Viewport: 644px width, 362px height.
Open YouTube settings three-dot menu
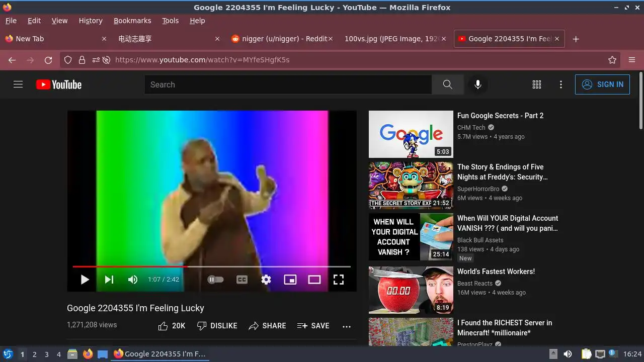561,84
